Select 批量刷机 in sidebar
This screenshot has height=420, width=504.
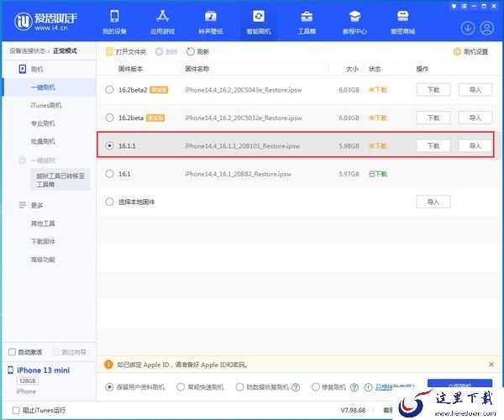coord(43,141)
